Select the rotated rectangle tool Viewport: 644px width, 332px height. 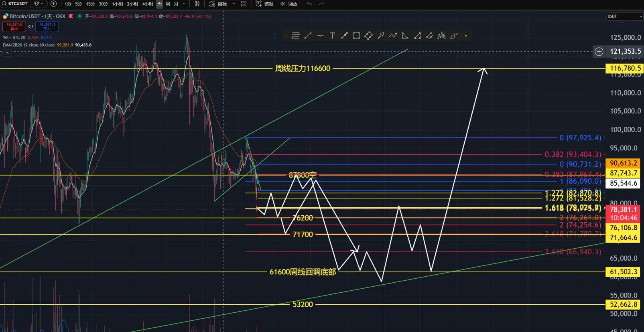click(x=369, y=36)
